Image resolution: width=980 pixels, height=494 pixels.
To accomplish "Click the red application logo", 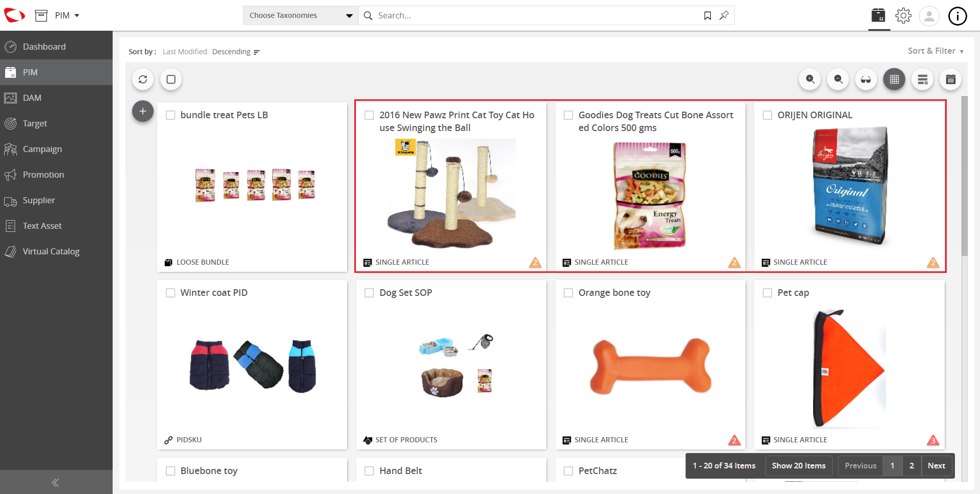I will coord(14,15).
